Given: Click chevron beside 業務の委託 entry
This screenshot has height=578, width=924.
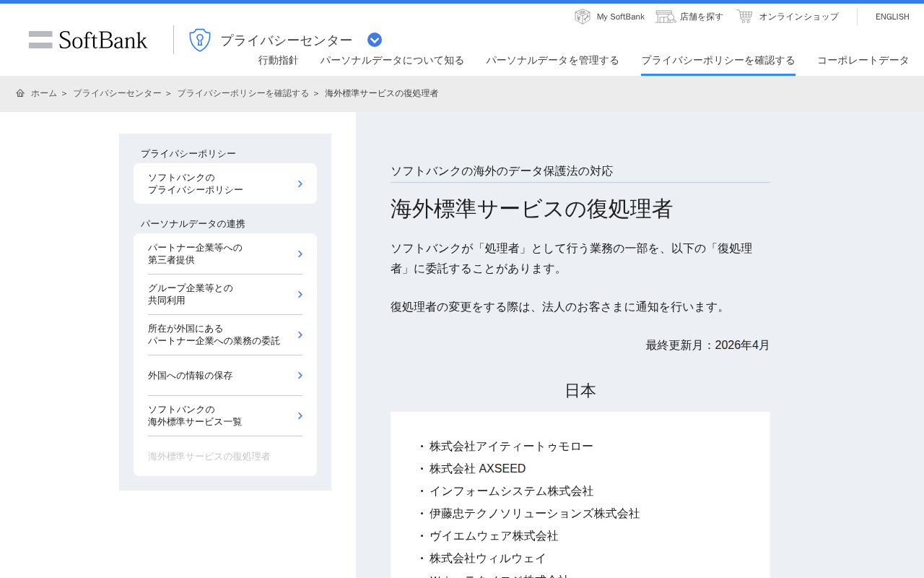Looking at the screenshot, I should 300,335.
